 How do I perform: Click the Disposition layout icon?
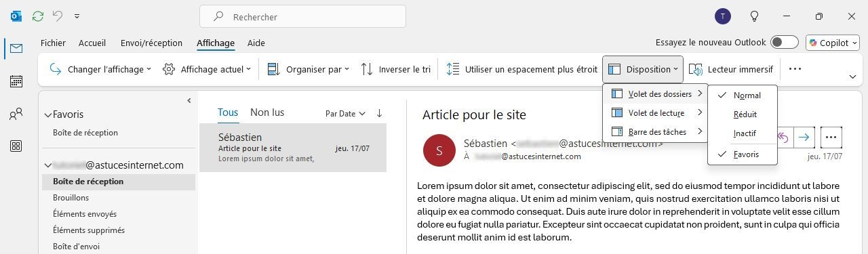point(614,69)
